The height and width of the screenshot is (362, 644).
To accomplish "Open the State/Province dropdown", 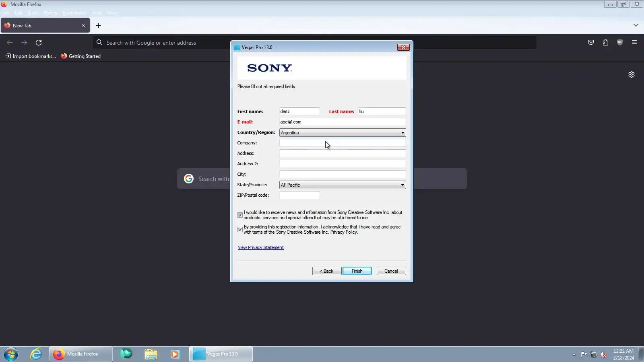I will (x=343, y=185).
